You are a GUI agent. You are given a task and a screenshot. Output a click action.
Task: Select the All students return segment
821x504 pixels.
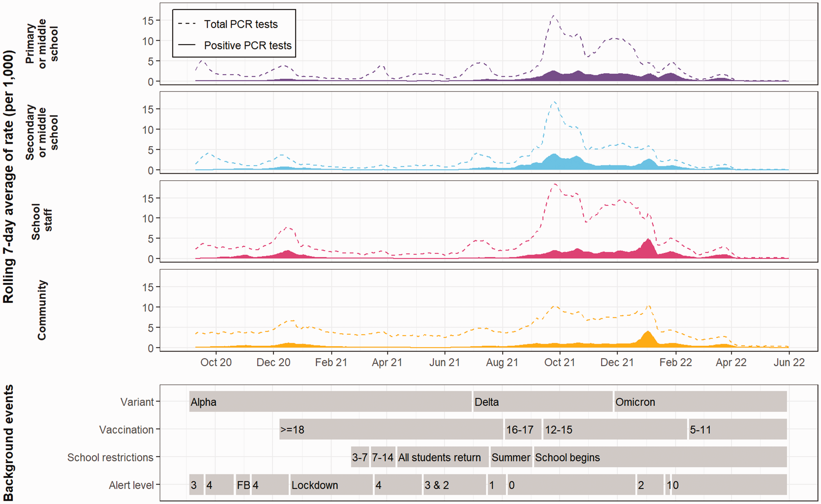tap(443, 457)
